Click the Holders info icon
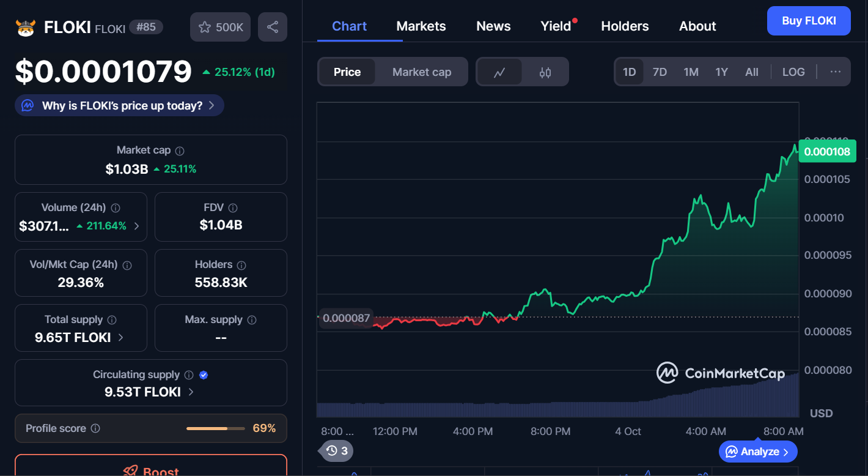 coord(241,265)
